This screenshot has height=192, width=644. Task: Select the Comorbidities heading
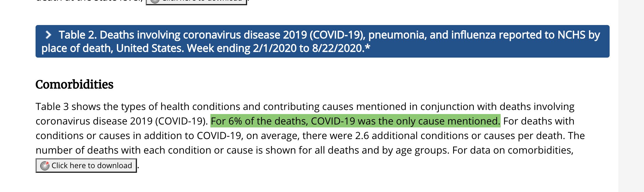[74, 84]
